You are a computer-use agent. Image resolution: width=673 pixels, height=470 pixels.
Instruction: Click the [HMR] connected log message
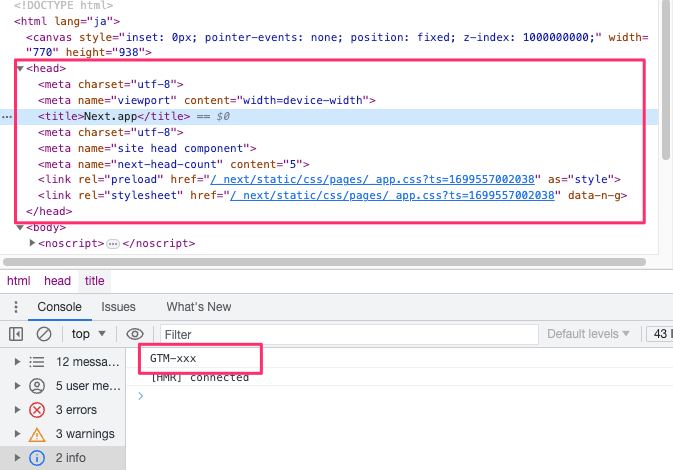pos(200,377)
